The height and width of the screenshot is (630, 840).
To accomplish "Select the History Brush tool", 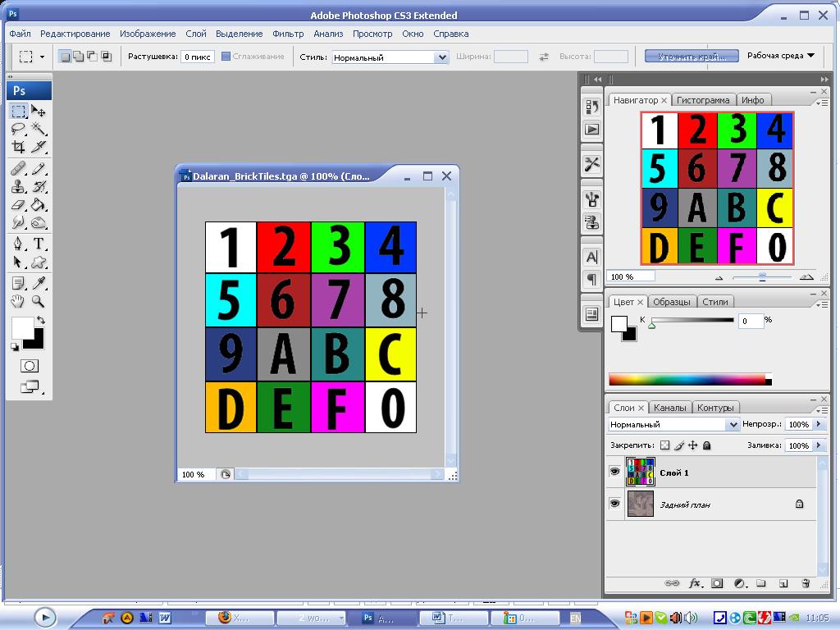I will tap(39, 186).
